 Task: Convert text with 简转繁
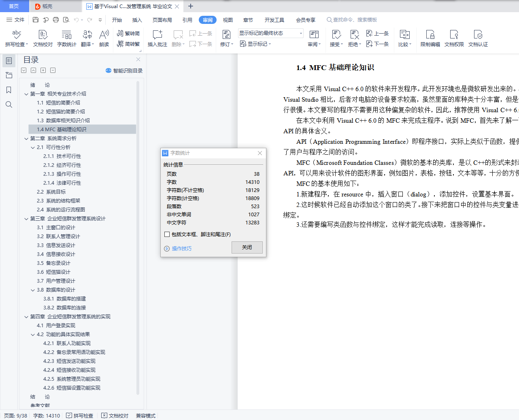(x=128, y=44)
